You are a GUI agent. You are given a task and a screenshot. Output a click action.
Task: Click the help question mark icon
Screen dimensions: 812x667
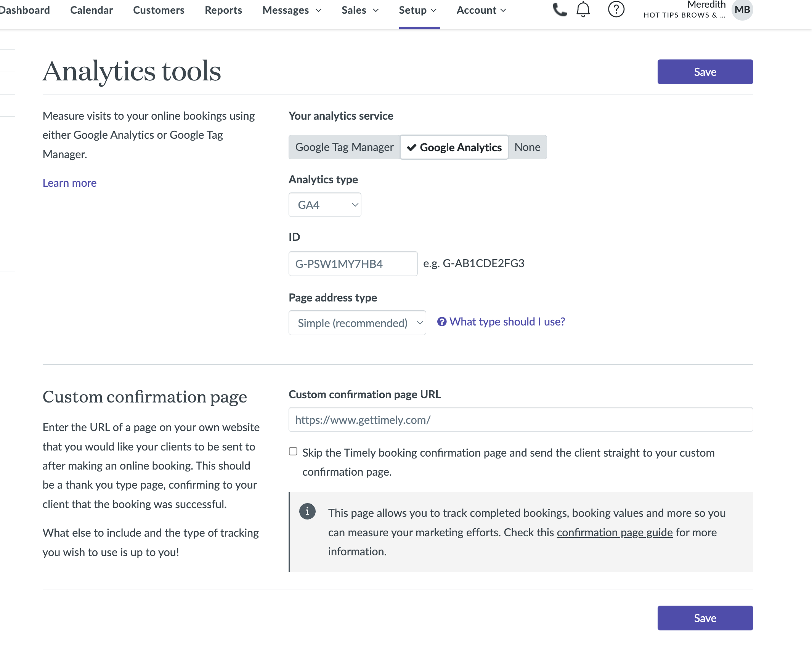click(616, 10)
